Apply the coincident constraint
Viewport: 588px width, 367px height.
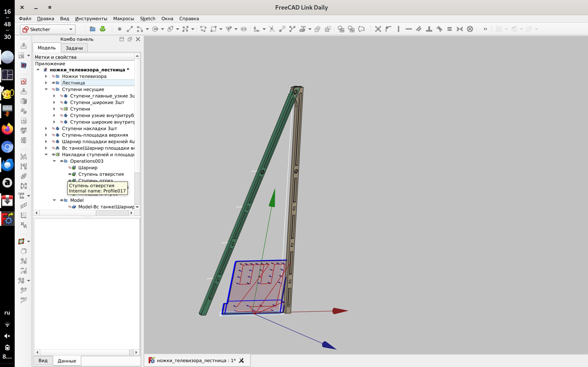[378, 29]
